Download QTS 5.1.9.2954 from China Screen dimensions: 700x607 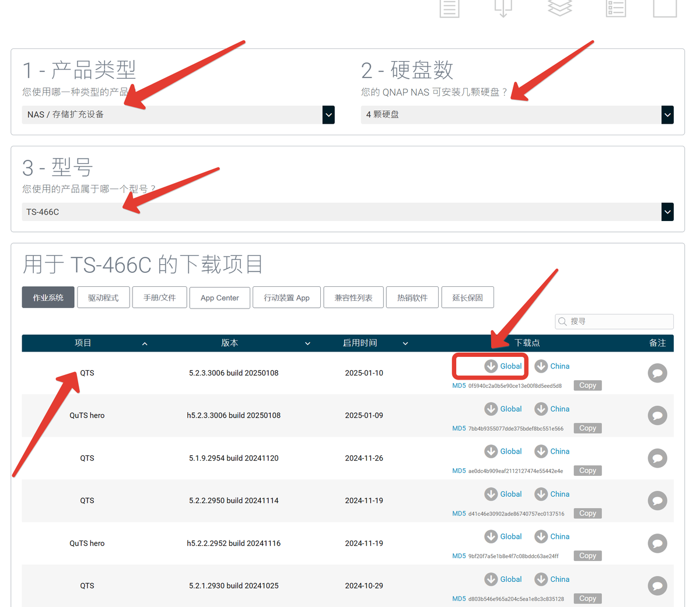pos(552,451)
